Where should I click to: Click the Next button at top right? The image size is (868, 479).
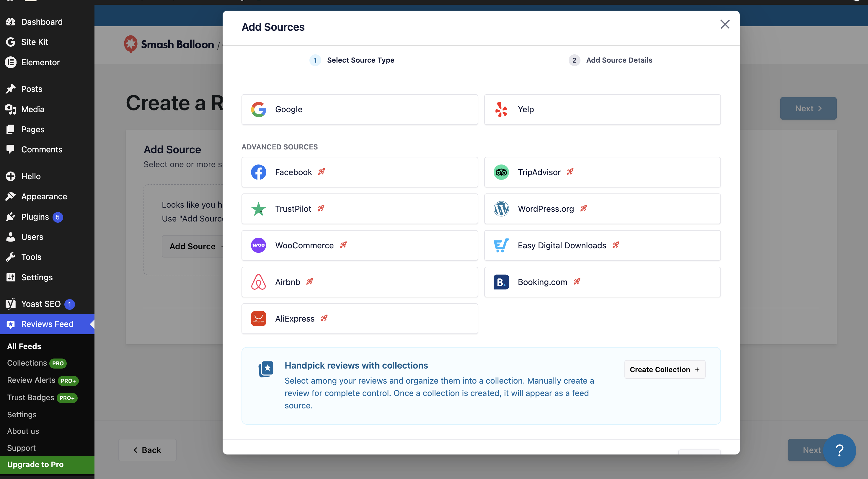click(808, 109)
